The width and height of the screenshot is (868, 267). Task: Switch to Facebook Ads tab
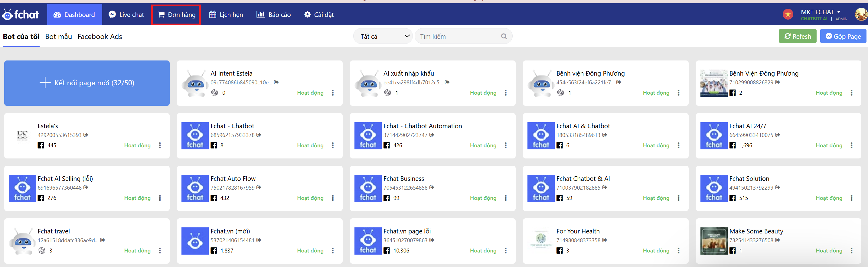(x=100, y=36)
